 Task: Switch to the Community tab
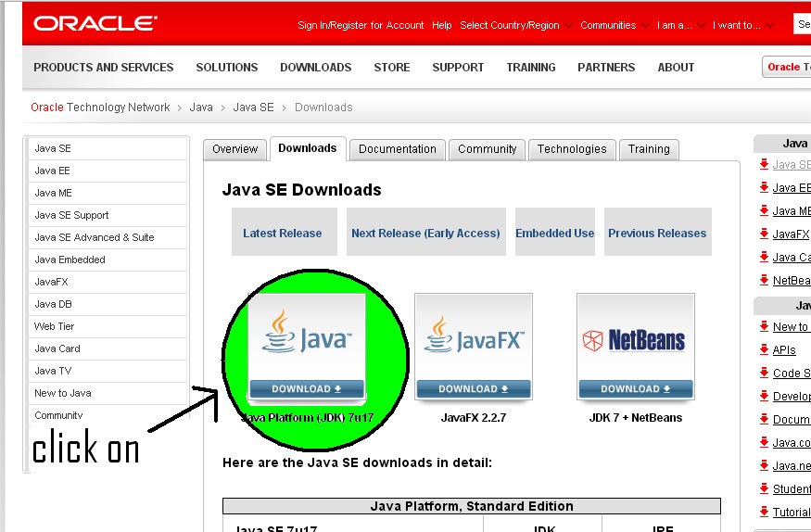coord(487,149)
